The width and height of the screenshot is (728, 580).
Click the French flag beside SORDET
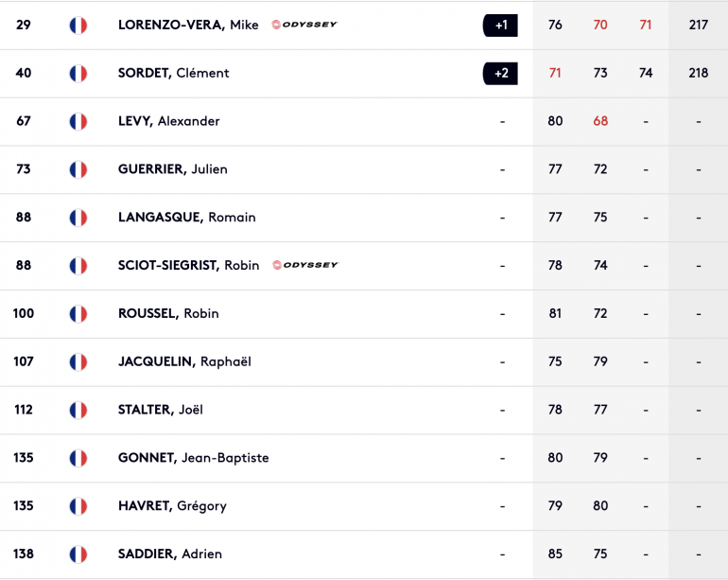(x=78, y=74)
